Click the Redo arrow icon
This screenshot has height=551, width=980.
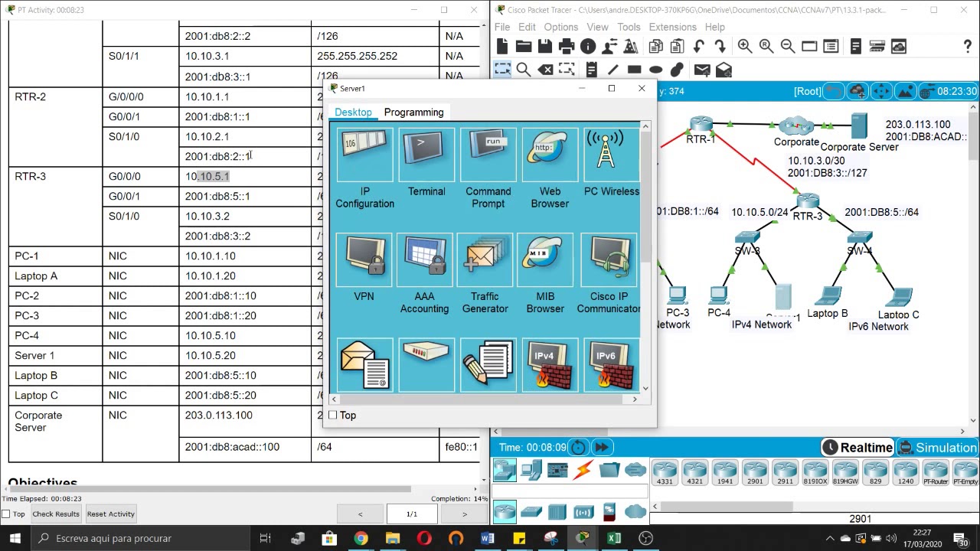(720, 47)
